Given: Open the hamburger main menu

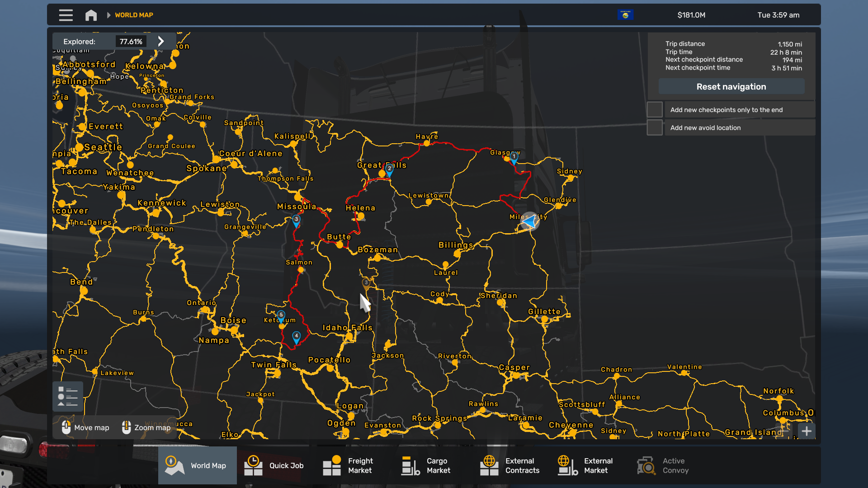Looking at the screenshot, I should point(66,15).
